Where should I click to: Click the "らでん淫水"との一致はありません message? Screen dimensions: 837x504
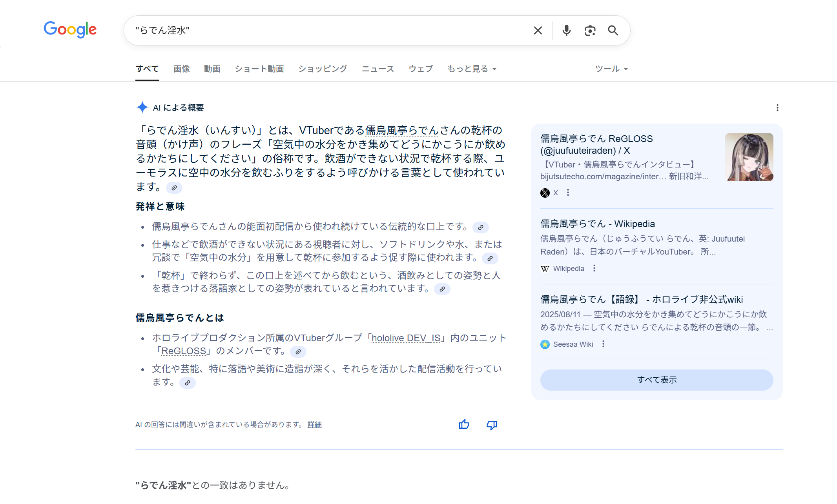click(214, 485)
